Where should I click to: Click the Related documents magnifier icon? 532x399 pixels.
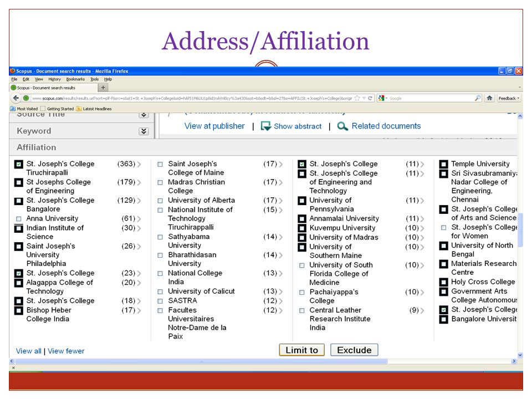point(342,126)
